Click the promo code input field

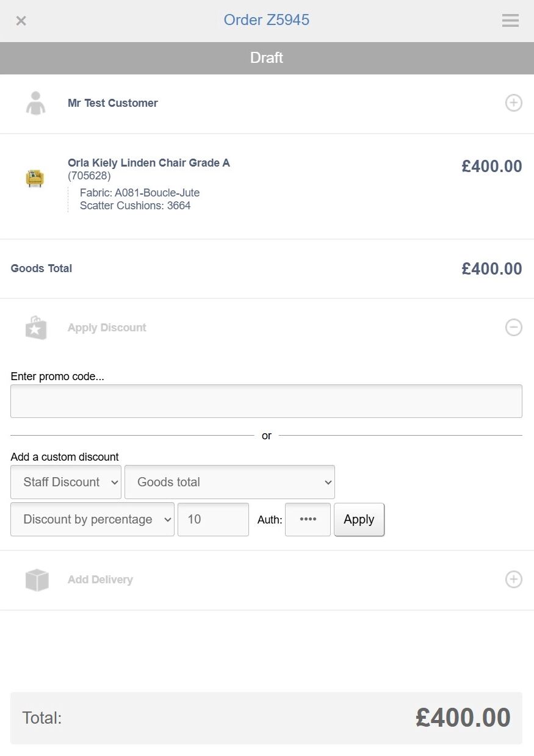pyautogui.click(x=266, y=401)
